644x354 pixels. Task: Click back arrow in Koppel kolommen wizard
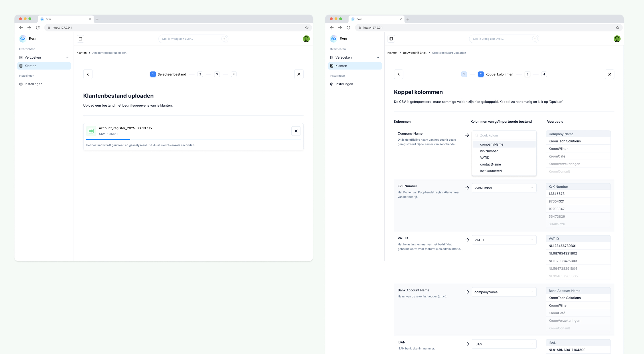(399, 74)
